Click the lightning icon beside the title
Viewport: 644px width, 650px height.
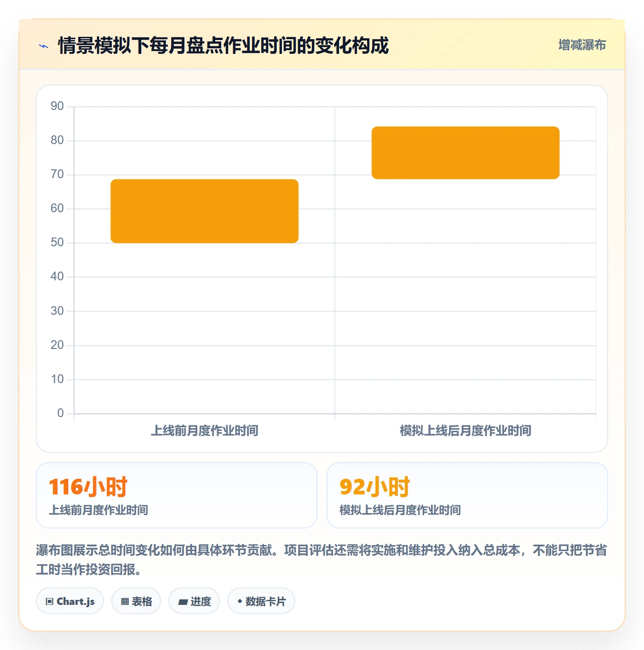tap(44, 46)
